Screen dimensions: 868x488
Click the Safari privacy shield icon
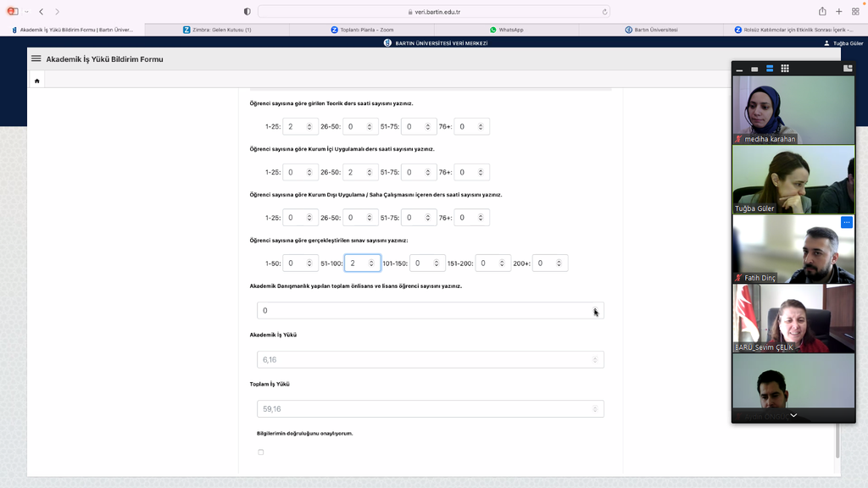coord(247,12)
